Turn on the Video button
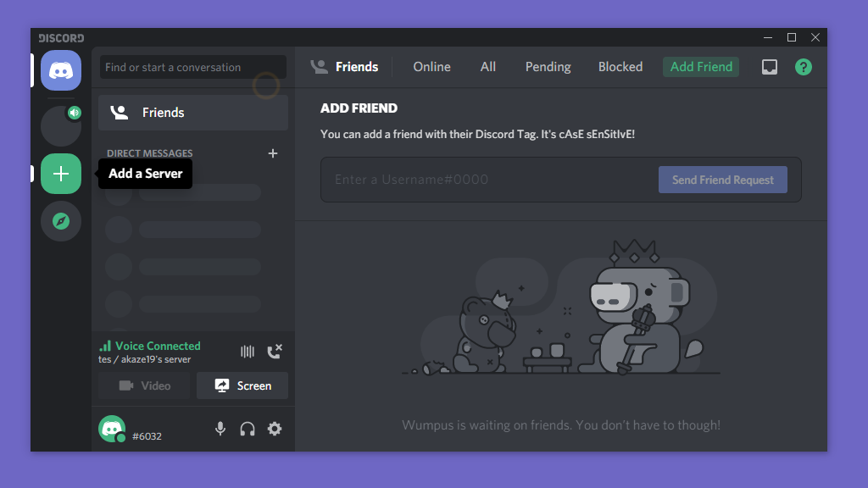Viewport: 868px width, 488px height. click(x=144, y=385)
